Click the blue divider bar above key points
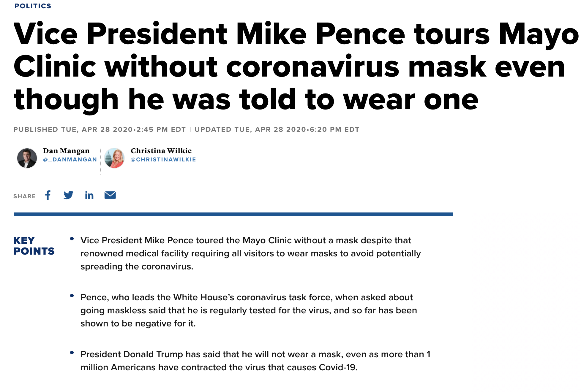Viewport: 581px width, 392px height. (x=233, y=214)
